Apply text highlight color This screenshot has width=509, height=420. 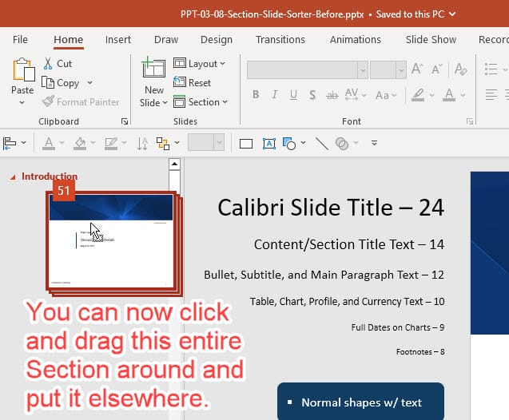coord(418,95)
